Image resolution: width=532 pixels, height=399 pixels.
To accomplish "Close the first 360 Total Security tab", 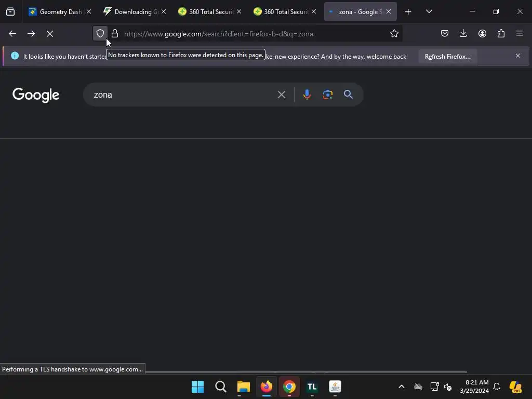I will click(x=239, y=11).
